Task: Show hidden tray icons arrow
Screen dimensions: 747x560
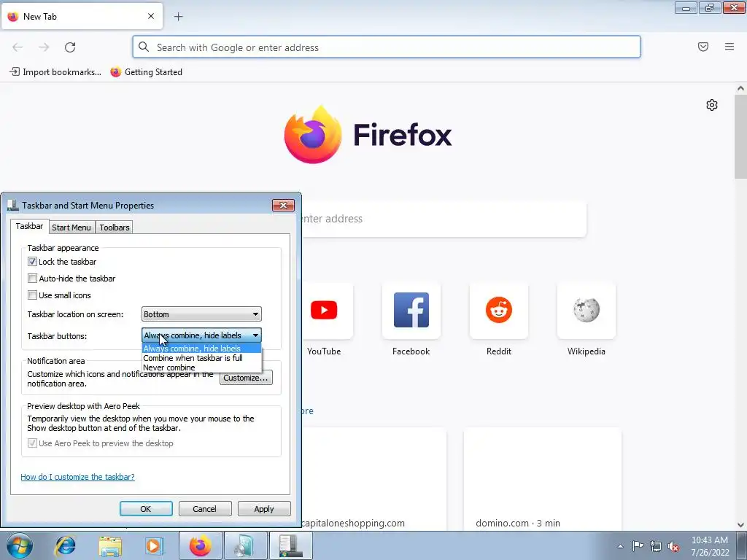Action: tap(620, 546)
